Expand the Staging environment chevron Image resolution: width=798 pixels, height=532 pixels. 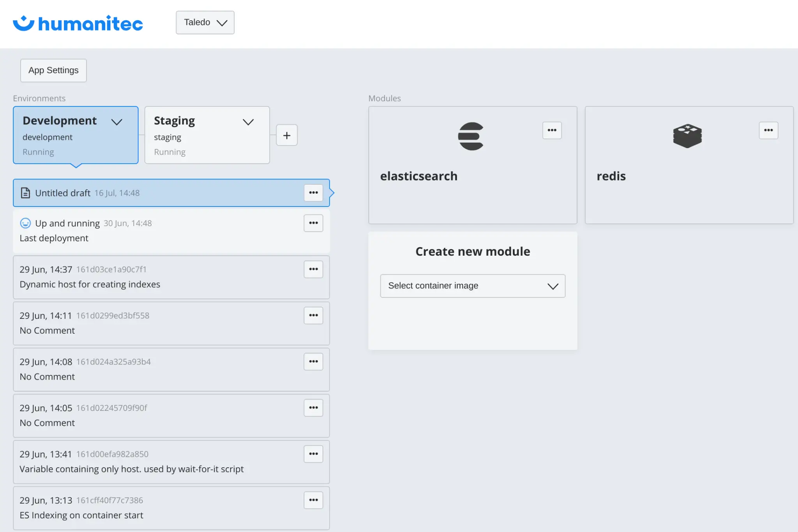pos(248,122)
